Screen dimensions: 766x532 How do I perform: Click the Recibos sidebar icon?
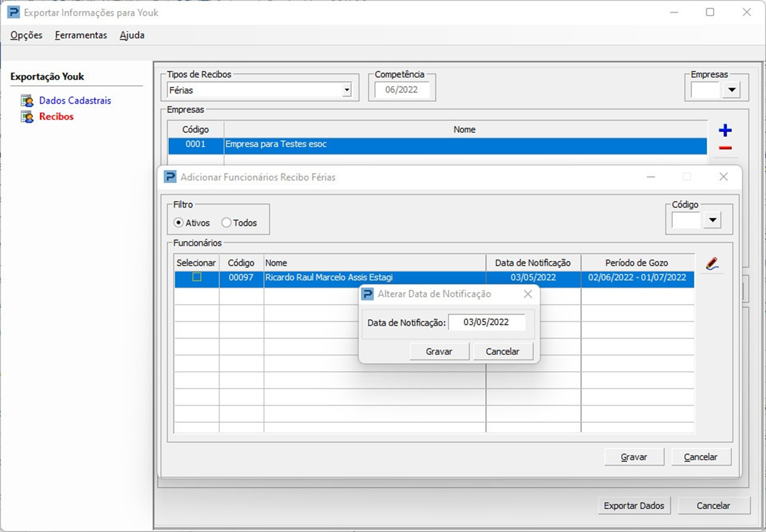tap(27, 117)
